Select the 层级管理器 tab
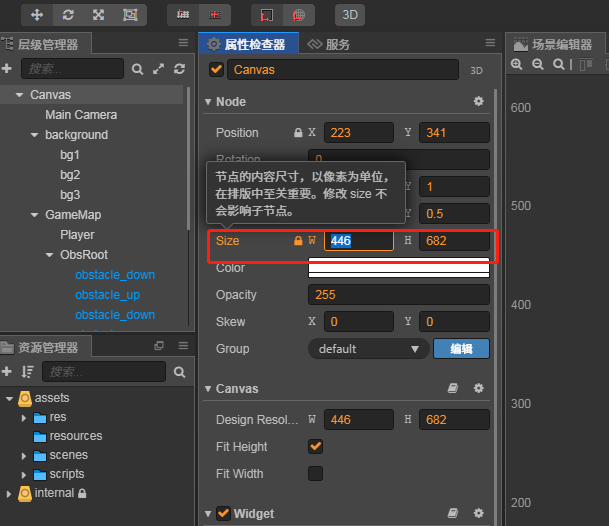609x526 pixels. [46, 44]
